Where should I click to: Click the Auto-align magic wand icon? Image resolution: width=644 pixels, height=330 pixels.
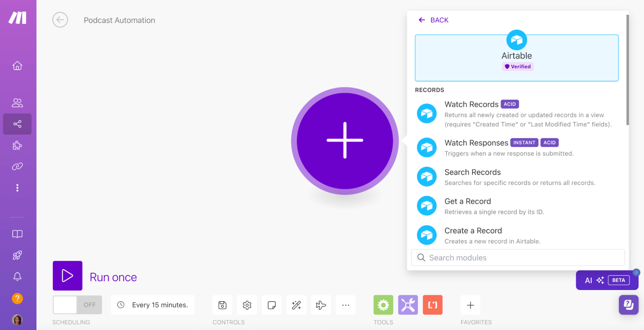tap(296, 305)
